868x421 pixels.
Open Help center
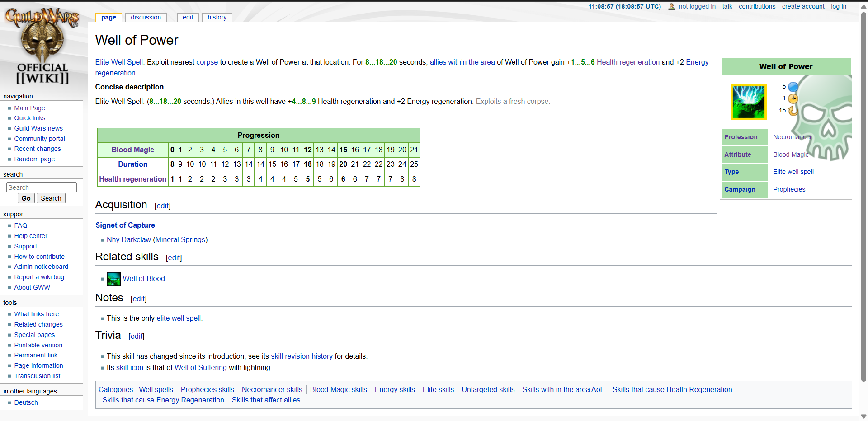[x=31, y=236]
